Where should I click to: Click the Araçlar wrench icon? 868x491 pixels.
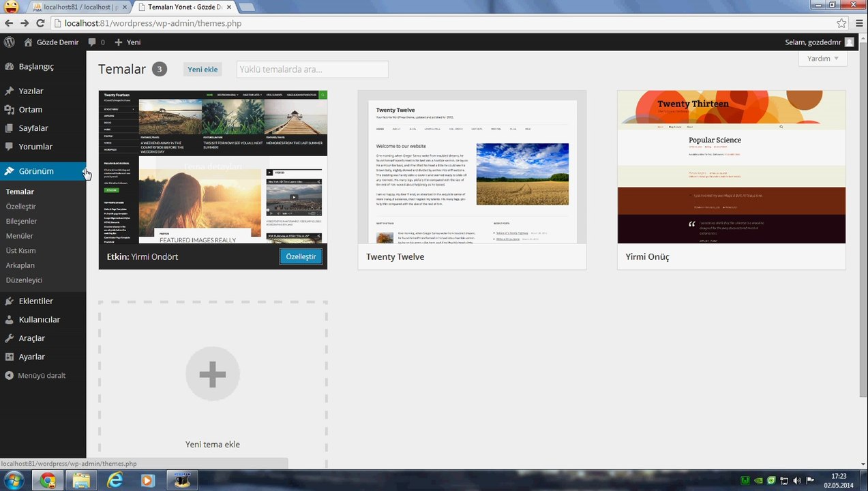click(x=10, y=338)
